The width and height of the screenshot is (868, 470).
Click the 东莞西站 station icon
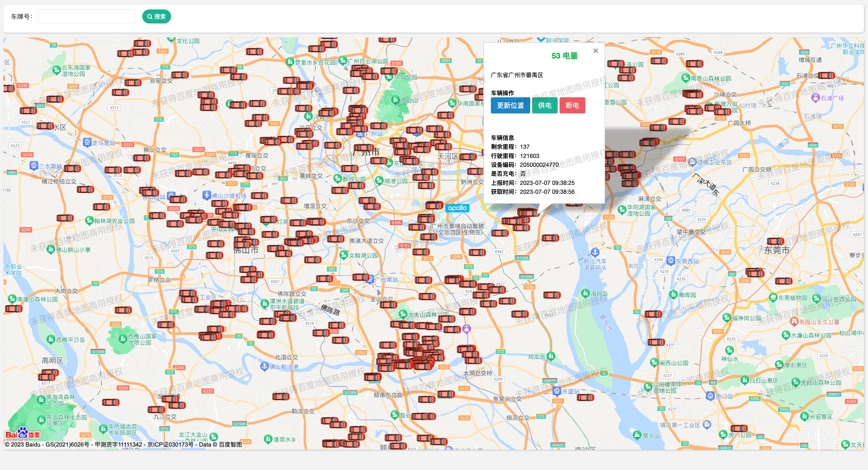[671, 261]
